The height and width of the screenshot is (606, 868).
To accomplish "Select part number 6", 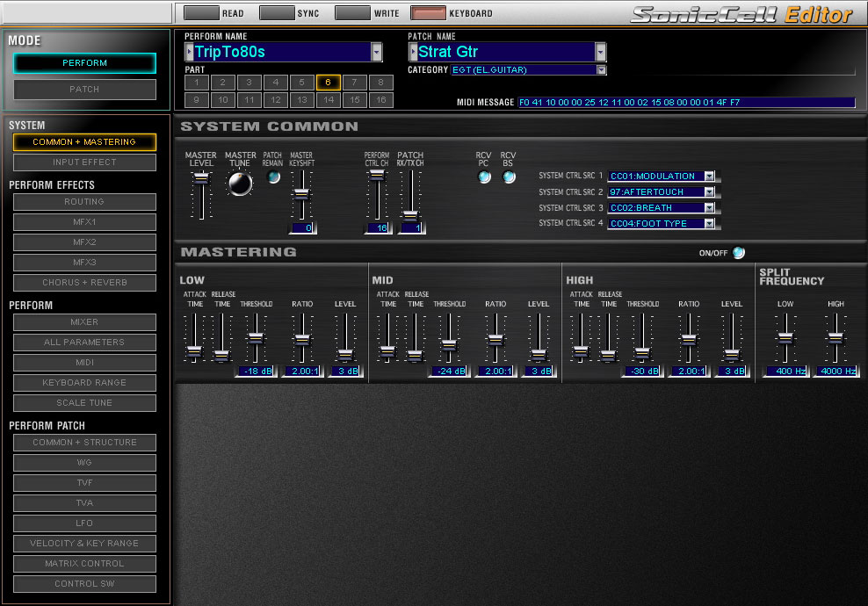I will click(x=329, y=83).
